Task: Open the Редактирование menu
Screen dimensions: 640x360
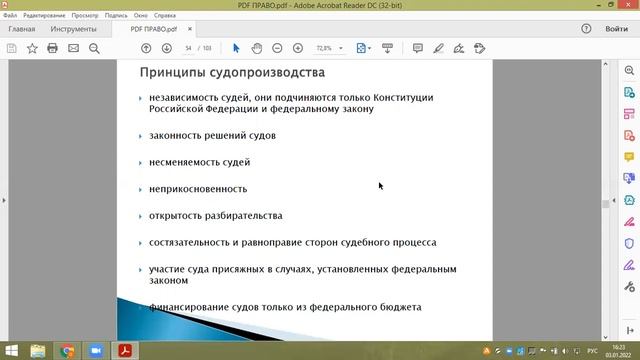Action: [x=44, y=16]
